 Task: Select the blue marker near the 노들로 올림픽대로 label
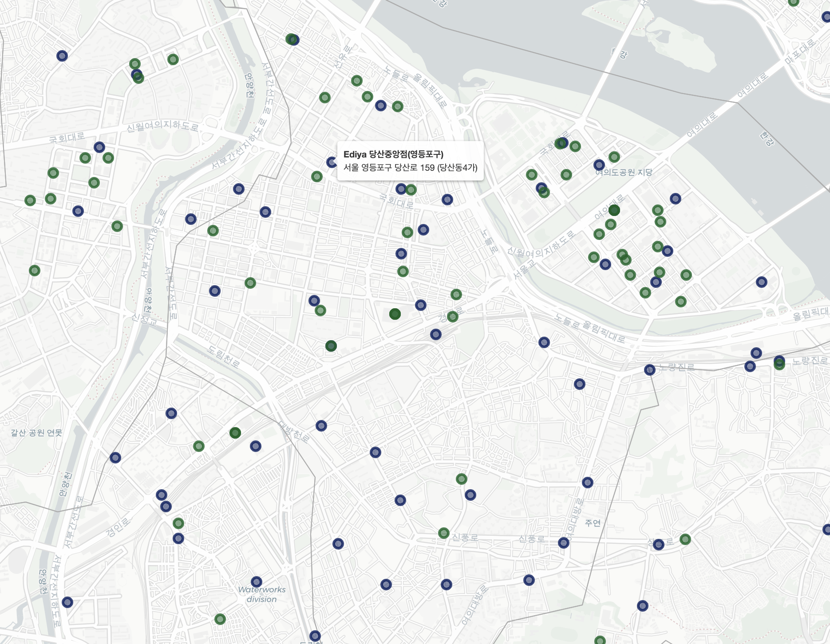pyautogui.click(x=544, y=342)
